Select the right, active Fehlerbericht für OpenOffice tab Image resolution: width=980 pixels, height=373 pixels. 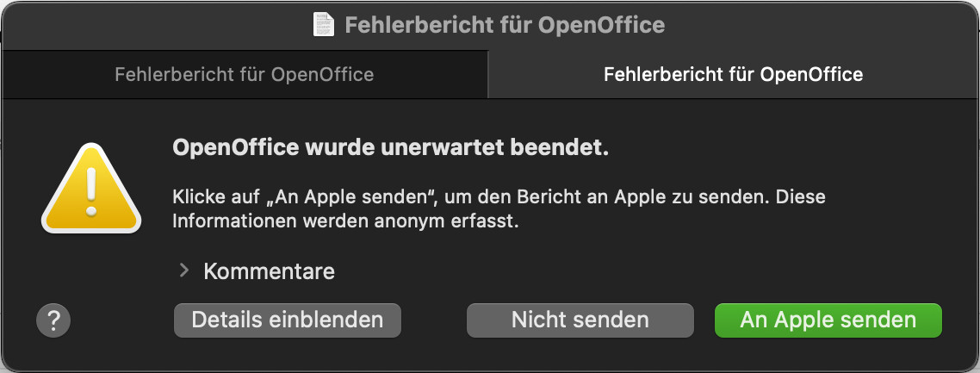coord(733,74)
